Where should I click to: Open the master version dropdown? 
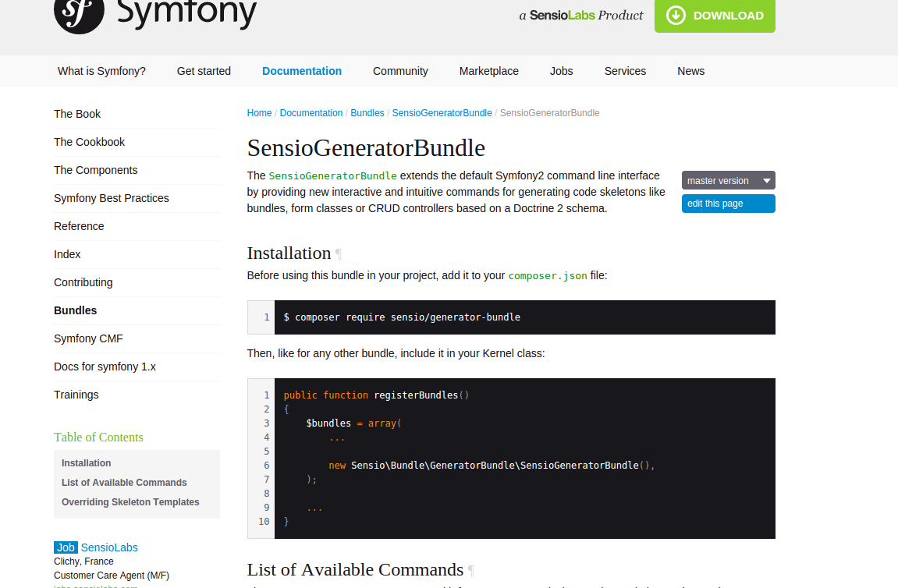(x=729, y=180)
